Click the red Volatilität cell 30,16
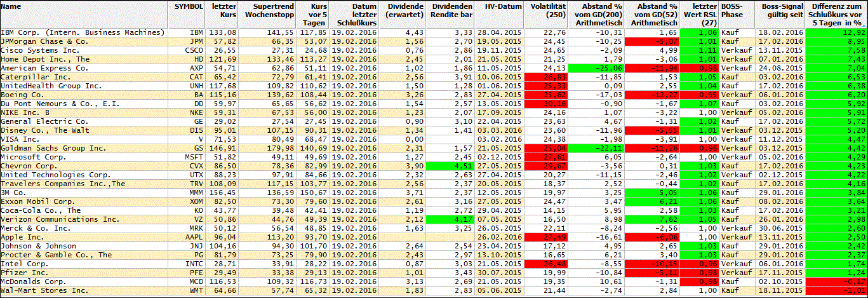The height and width of the screenshot is (298, 868). coord(545,104)
